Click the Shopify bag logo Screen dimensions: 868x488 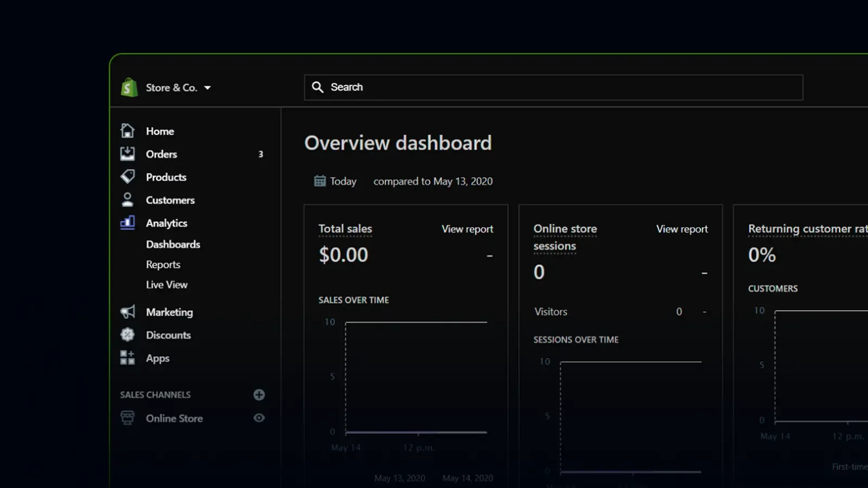click(129, 87)
